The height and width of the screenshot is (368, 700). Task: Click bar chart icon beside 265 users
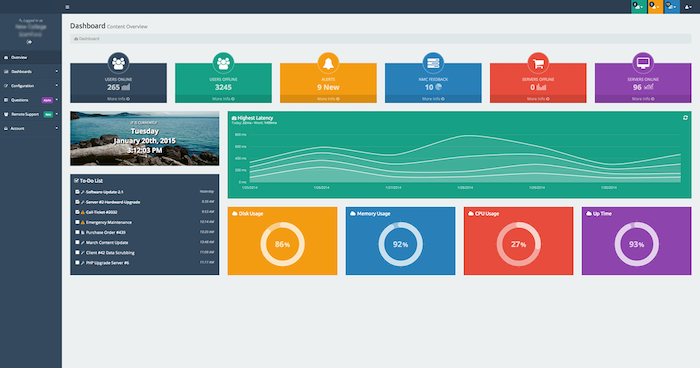tap(125, 87)
